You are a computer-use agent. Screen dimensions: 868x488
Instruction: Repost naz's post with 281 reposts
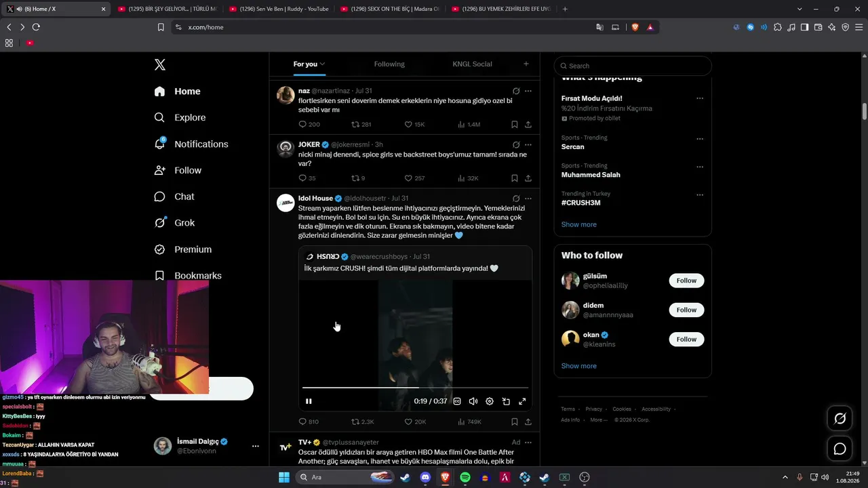coord(361,125)
